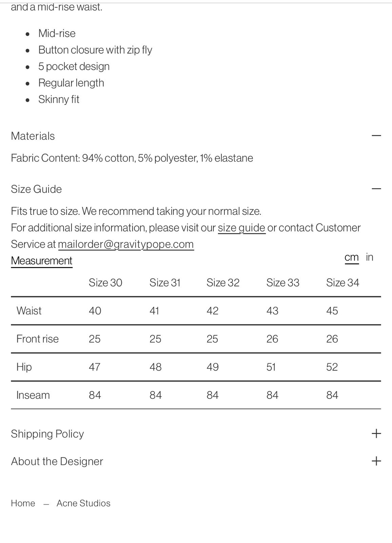392x543 pixels.
Task: Collapse the Materials section minus icon
Action: pyautogui.click(x=376, y=136)
